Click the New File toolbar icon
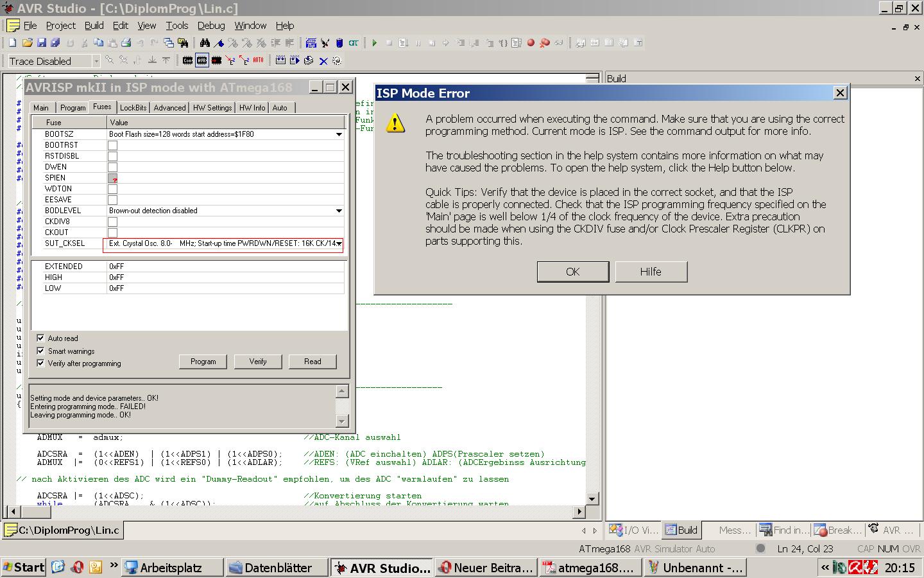Screen dimensions: 924x578 click(x=12, y=43)
